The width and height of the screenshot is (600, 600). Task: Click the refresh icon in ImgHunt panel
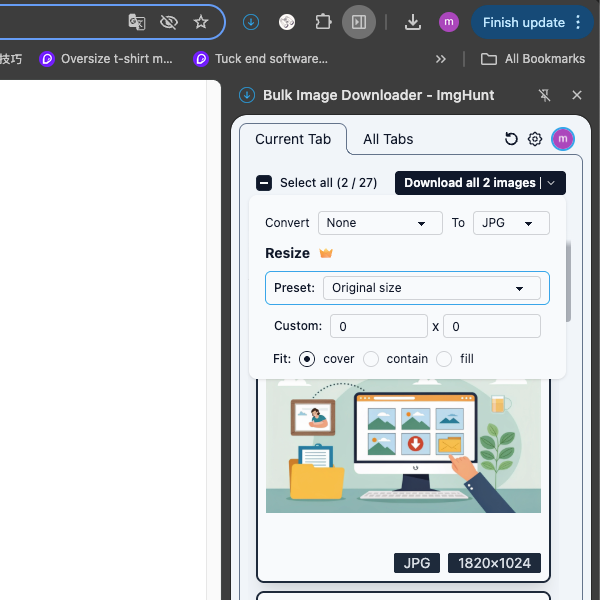[511, 139]
